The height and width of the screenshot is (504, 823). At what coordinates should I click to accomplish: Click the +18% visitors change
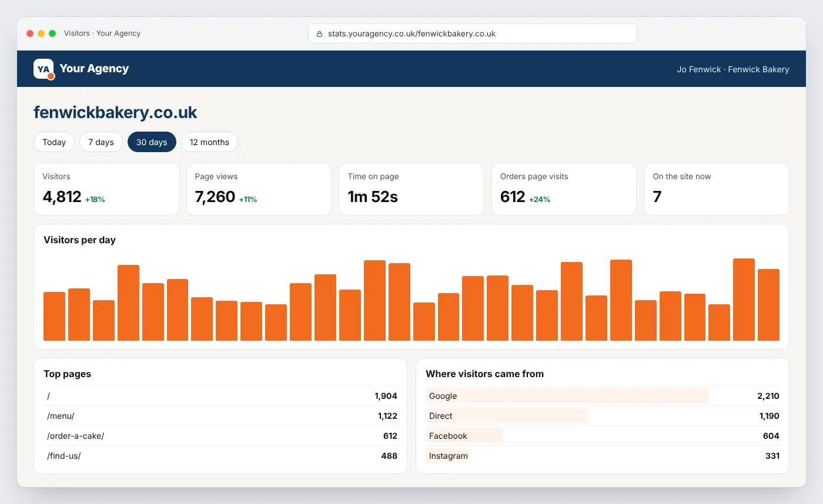pos(95,200)
